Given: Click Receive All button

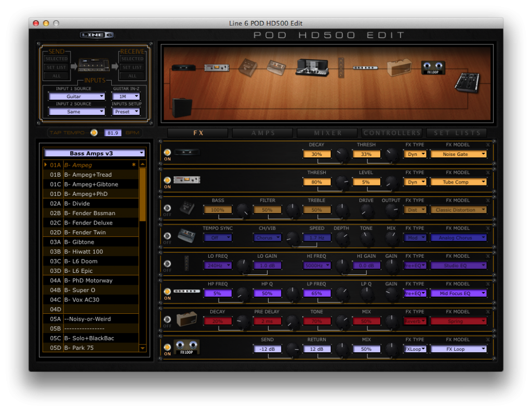Looking at the screenshot, I should (x=132, y=76).
